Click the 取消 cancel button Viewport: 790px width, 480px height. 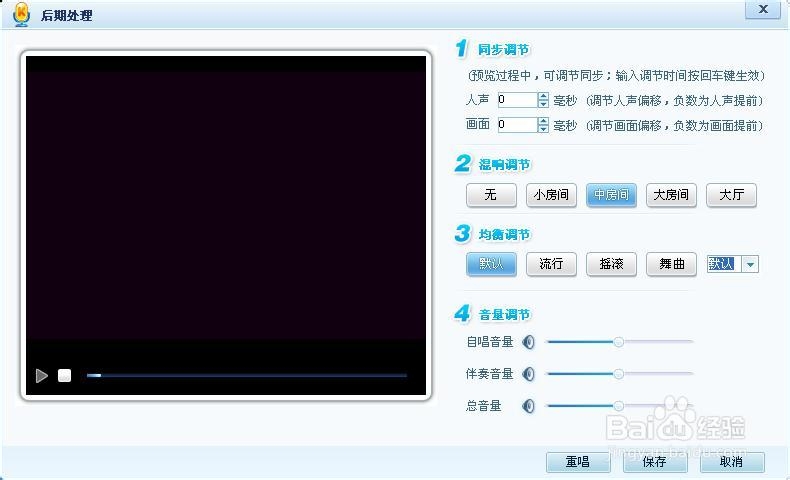pos(732,462)
